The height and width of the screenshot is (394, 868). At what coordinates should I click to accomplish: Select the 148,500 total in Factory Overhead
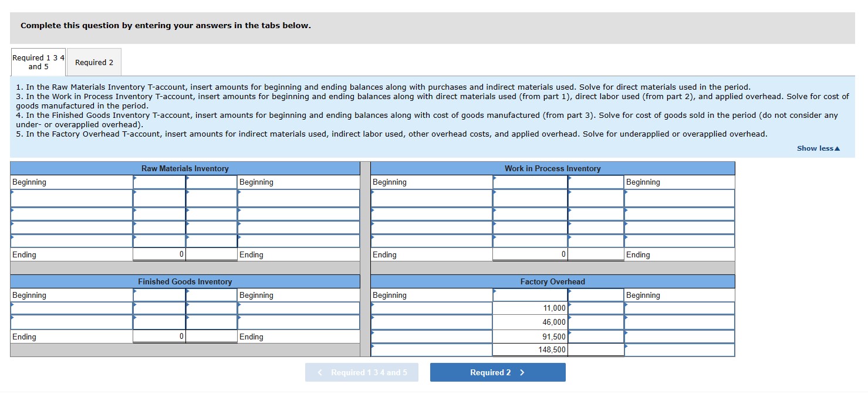tap(528, 349)
